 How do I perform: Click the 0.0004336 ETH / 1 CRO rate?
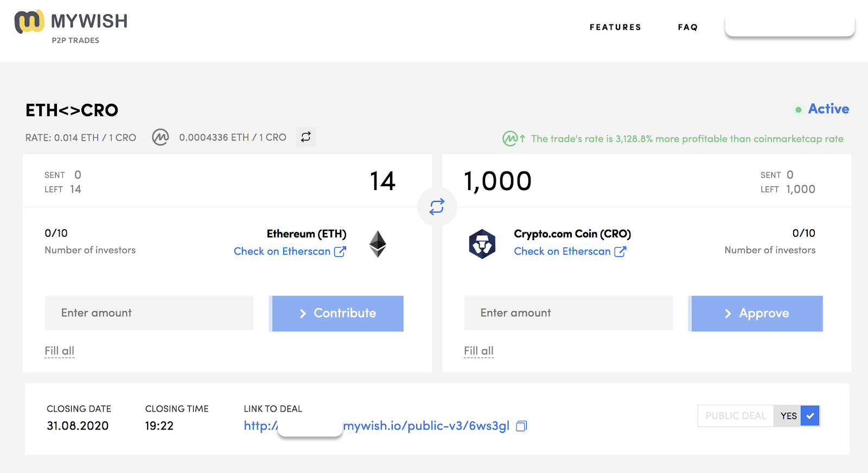click(x=233, y=137)
